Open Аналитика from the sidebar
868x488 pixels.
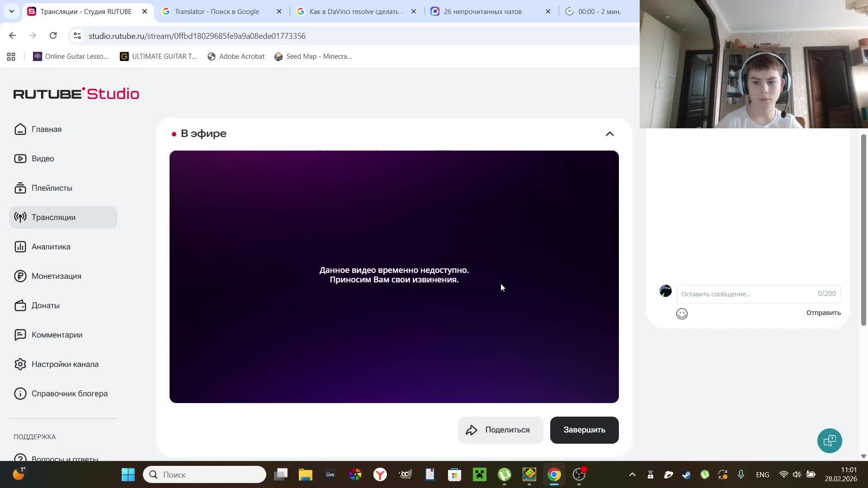point(51,247)
